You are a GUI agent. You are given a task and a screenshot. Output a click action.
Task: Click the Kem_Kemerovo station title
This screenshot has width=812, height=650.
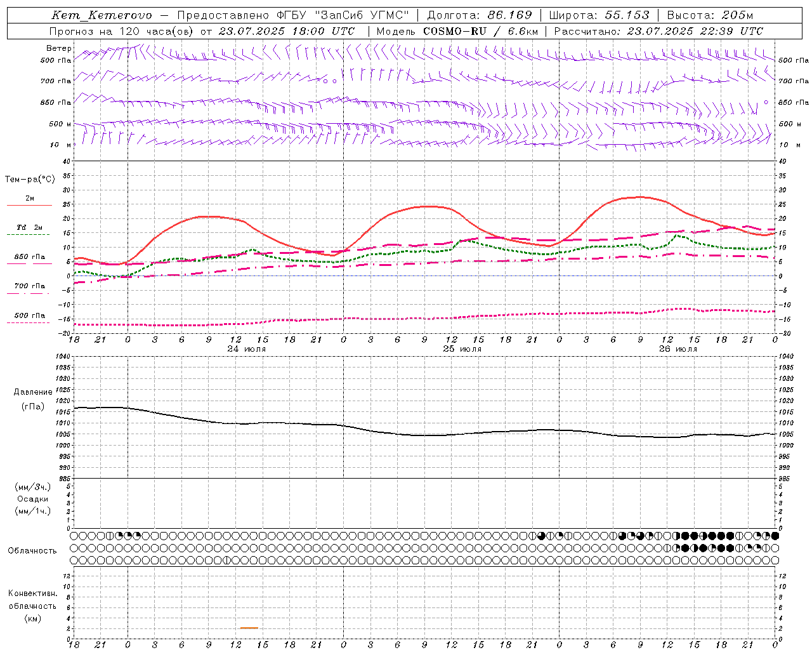pyautogui.click(x=101, y=15)
